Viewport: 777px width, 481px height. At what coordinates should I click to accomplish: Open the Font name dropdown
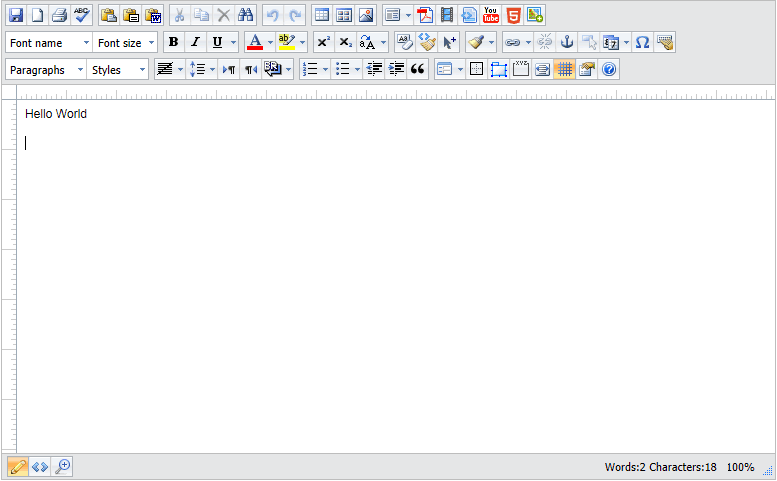(49, 43)
